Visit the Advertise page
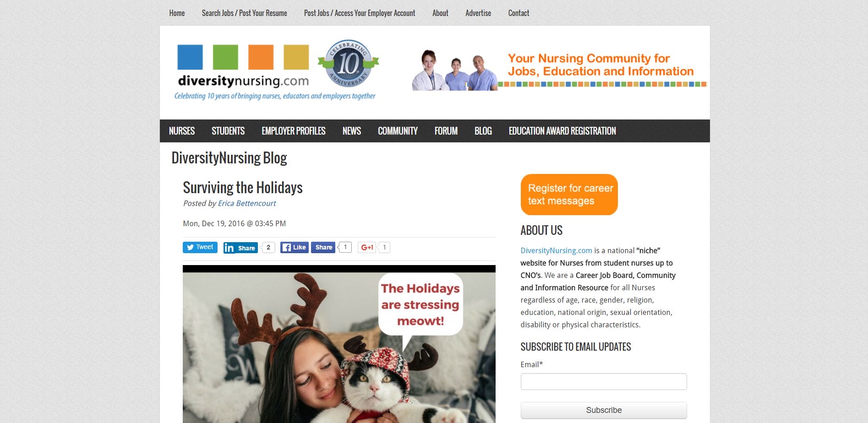Screen dimensions: 868x423 [x=478, y=13]
